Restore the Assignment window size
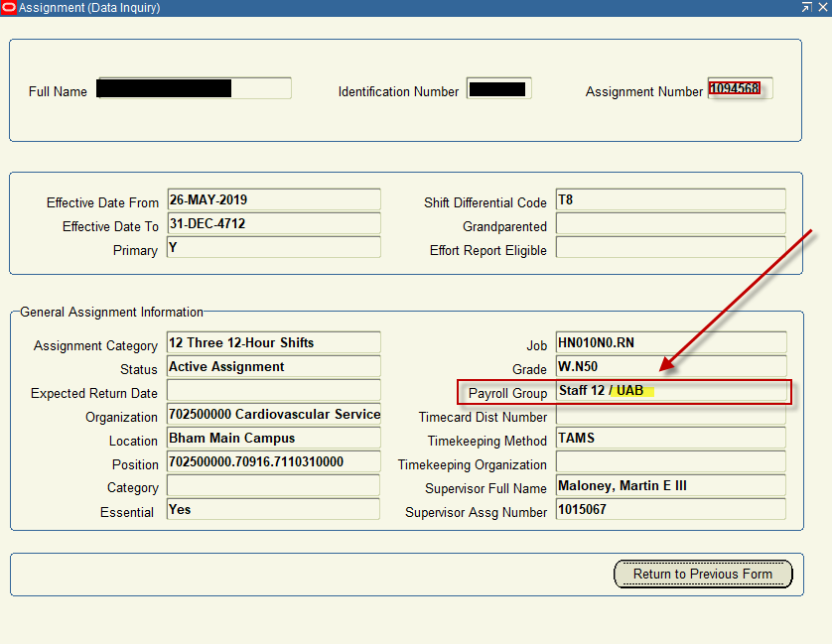Viewport: 832px width, 644px height. click(x=806, y=8)
